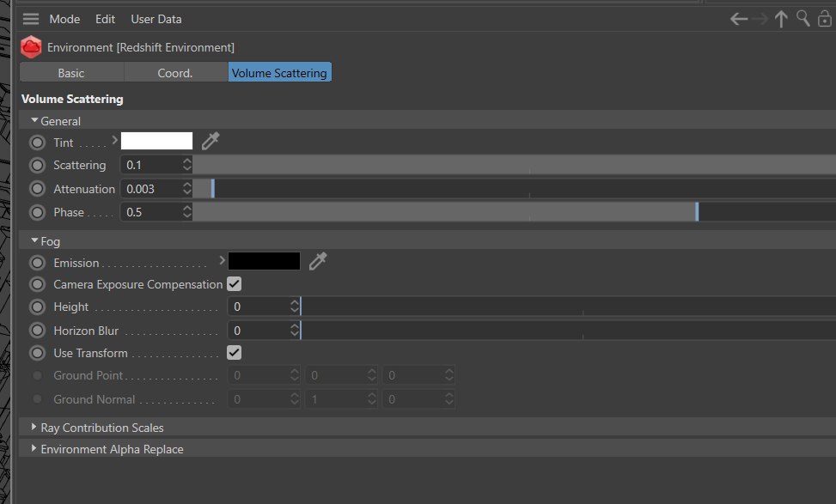
Task: Toggle the animation dot for Tint
Action: (37, 143)
